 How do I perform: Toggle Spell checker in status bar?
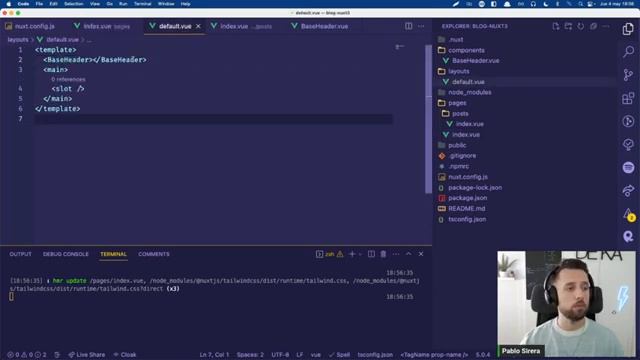340,355
